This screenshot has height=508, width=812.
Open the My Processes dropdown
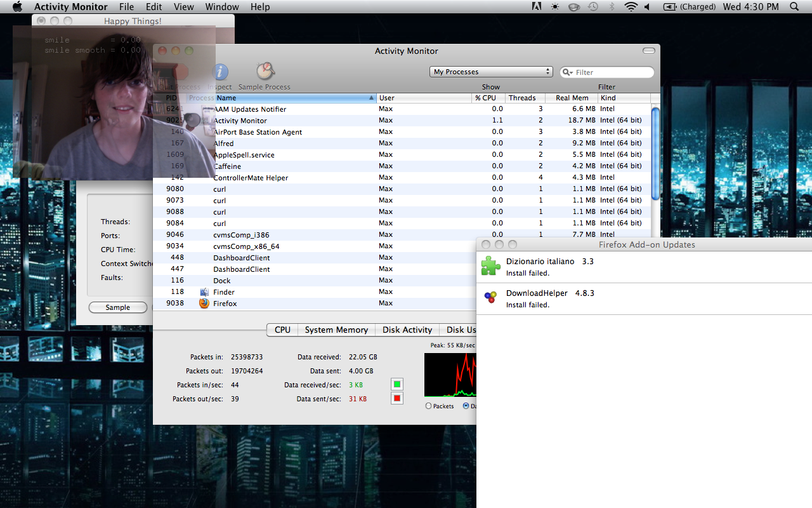coord(491,72)
